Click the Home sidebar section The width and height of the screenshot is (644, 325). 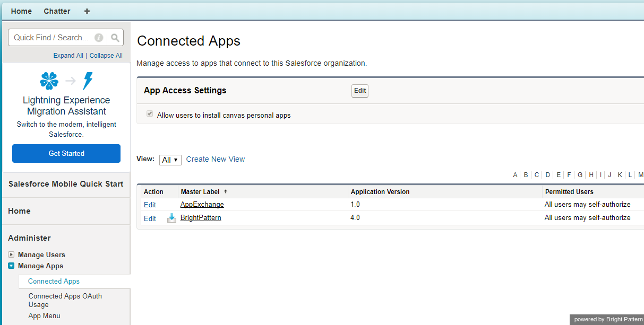19,211
